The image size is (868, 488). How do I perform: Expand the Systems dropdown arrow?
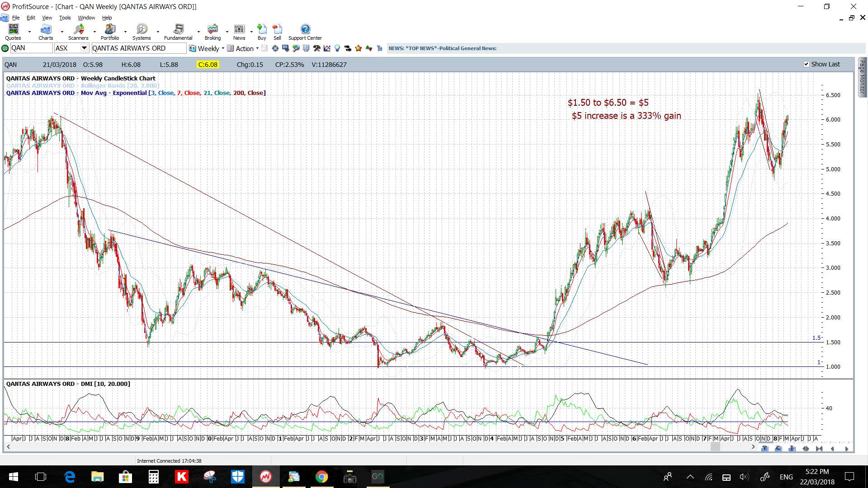tap(158, 32)
